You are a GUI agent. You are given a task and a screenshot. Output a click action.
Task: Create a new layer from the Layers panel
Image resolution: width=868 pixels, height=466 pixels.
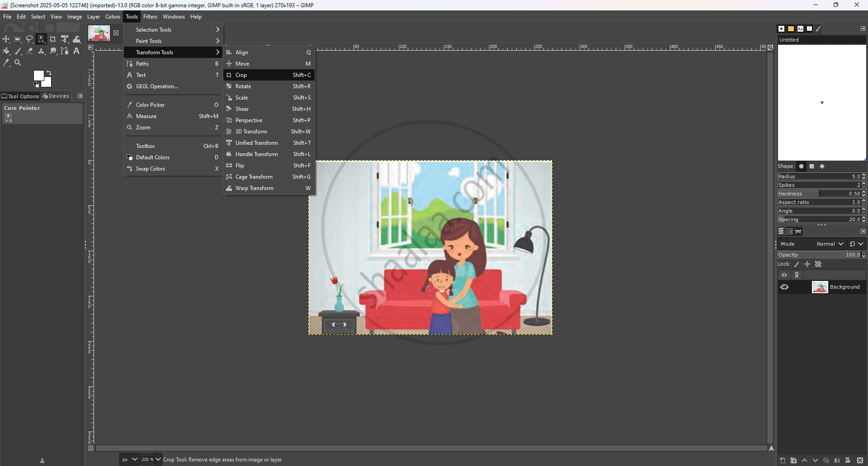(783, 460)
